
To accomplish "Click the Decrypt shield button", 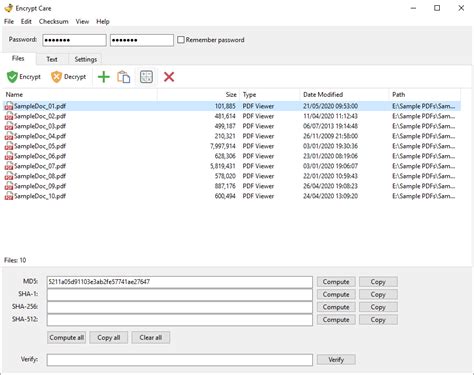I will tap(69, 77).
